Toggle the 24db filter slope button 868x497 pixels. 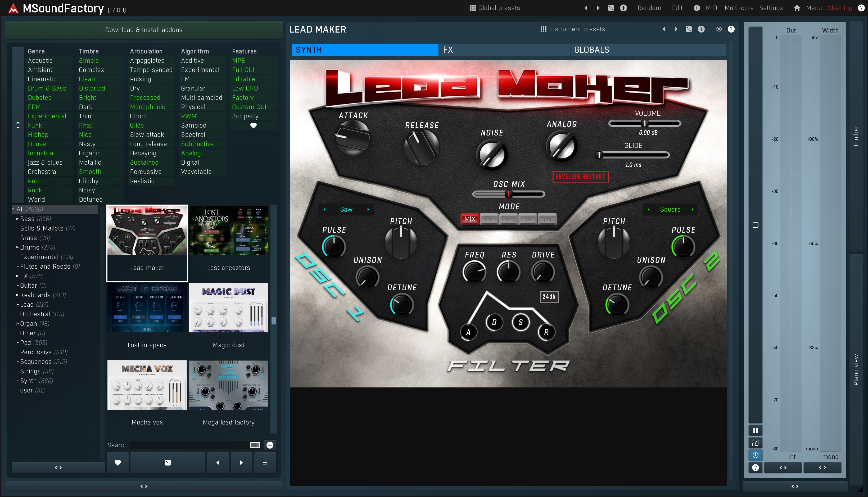pos(549,297)
